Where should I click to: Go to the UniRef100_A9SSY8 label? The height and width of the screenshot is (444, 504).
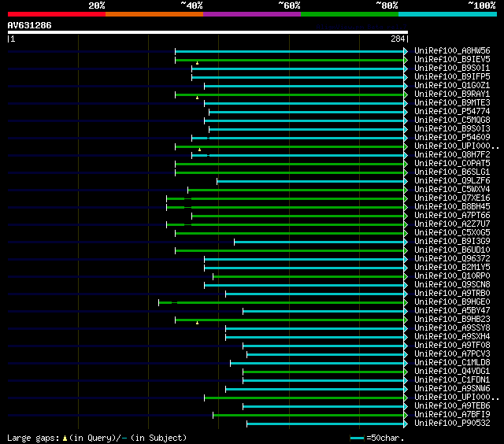coord(452,328)
